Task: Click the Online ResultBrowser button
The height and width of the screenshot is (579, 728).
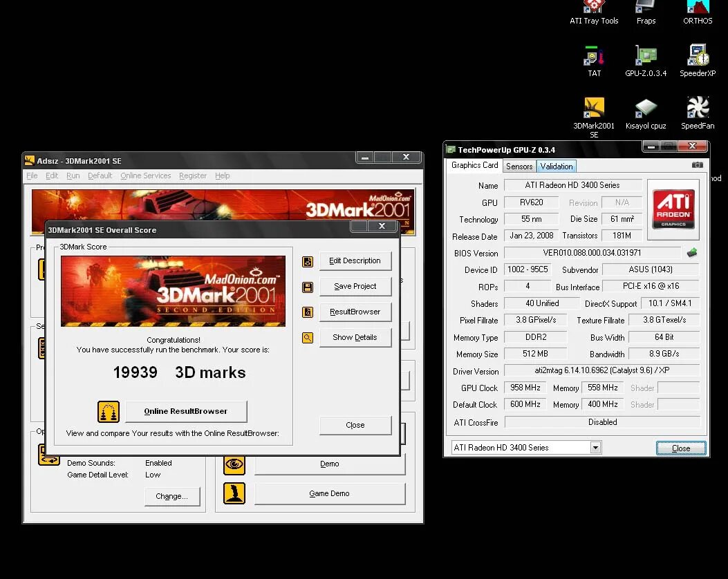Action: tap(186, 411)
